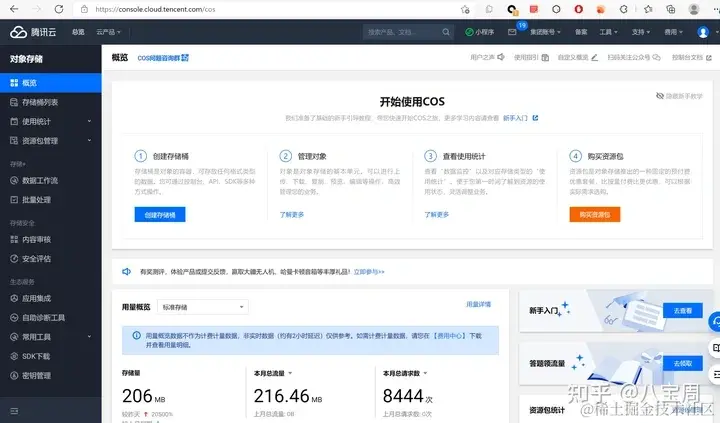Click the Tencent Cloud logo

click(x=33, y=32)
